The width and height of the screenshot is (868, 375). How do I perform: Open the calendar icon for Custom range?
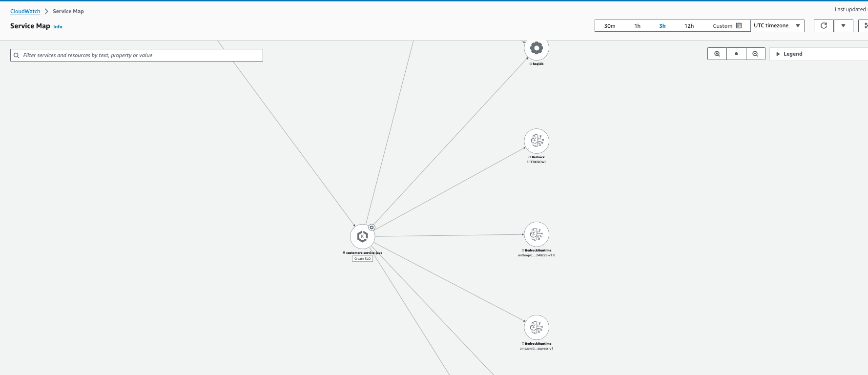click(x=739, y=26)
